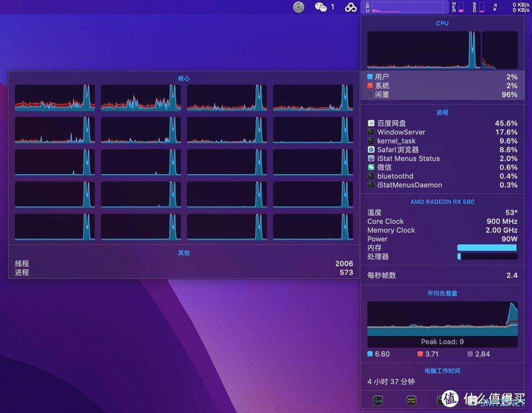Click the blue 6.60 load swatch
This screenshot has height=413, width=532.
click(370, 354)
